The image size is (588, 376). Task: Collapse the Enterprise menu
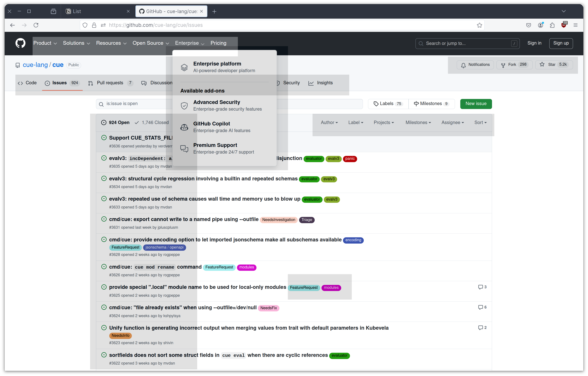click(189, 43)
